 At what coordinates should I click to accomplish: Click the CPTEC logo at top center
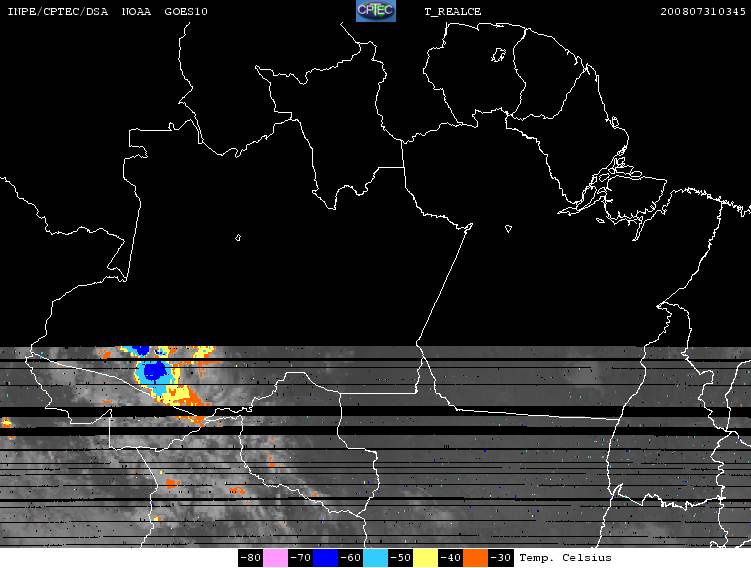click(x=376, y=11)
